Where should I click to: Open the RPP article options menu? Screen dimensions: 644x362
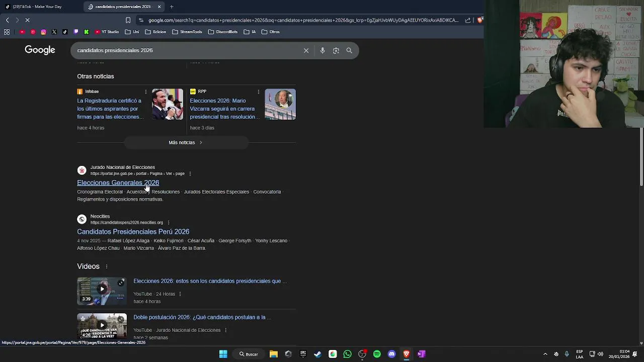pos(259,92)
